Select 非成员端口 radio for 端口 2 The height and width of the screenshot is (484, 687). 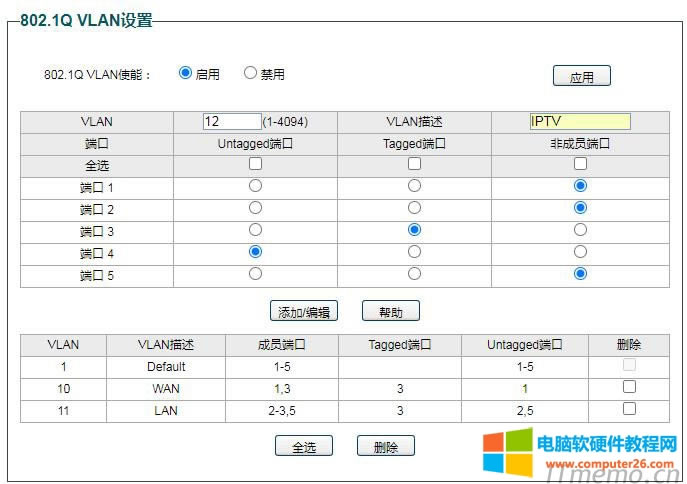click(580, 208)
